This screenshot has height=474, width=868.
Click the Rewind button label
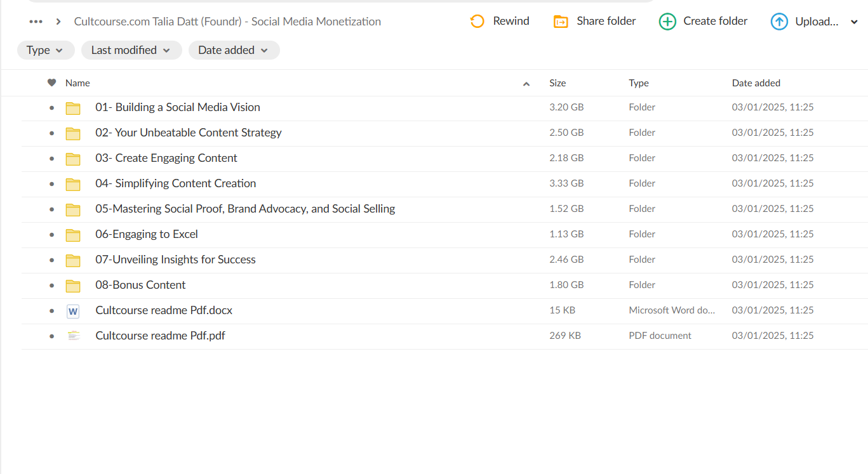pos(511,21)
